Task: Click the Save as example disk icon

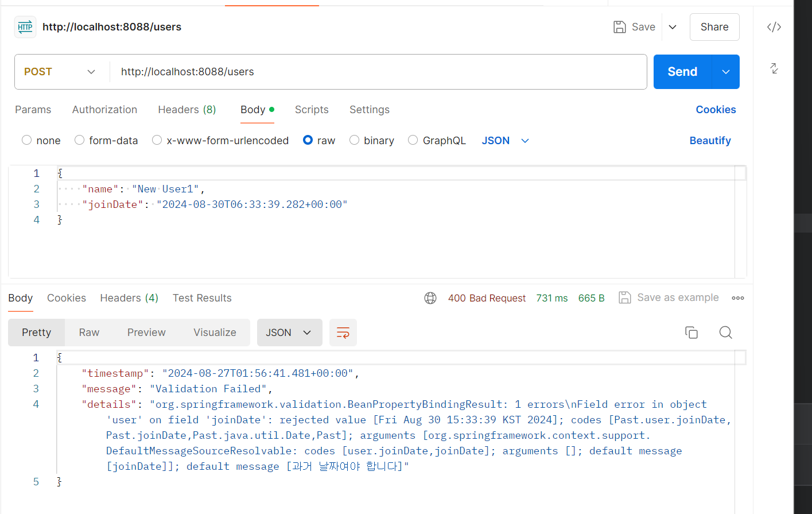Action: [x=625, y=297]
